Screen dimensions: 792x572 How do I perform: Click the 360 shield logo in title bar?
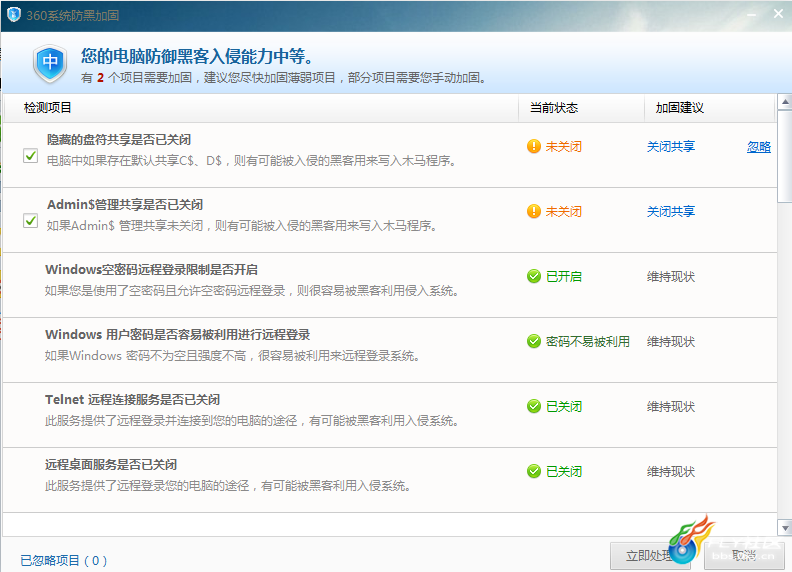click(14, 15)
